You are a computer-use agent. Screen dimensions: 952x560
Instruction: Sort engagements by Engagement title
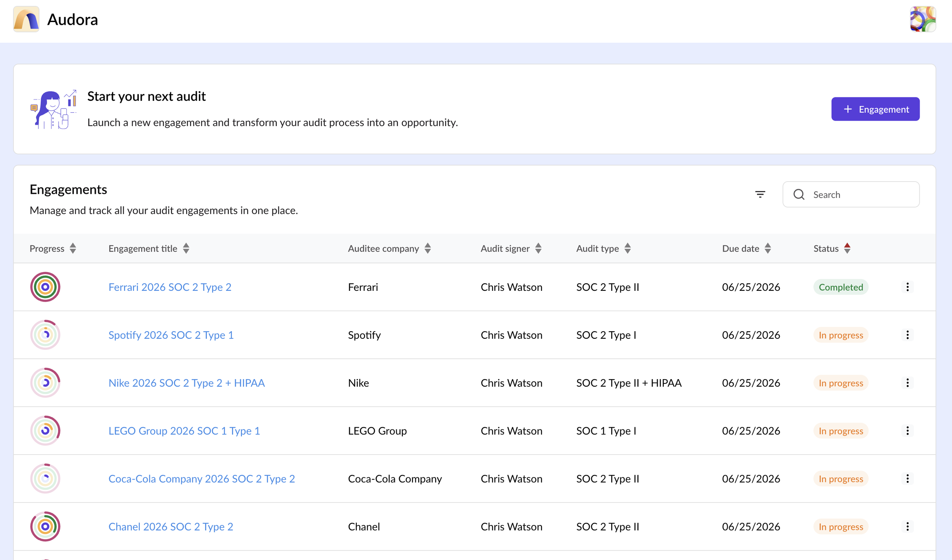pos(186,248)
